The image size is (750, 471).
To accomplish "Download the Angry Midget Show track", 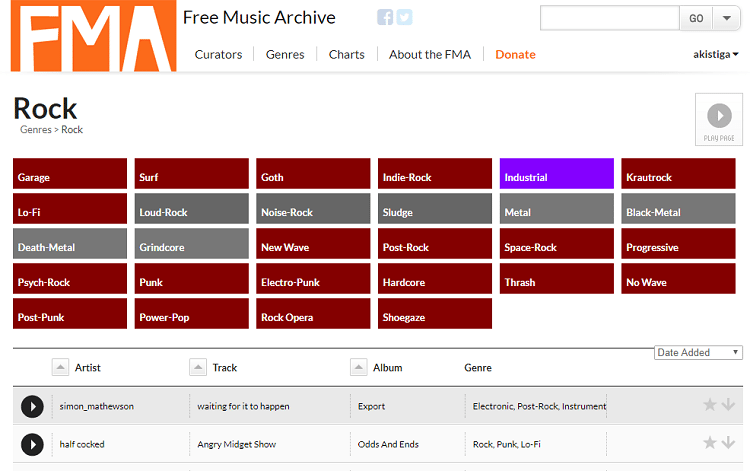I will pyautogui.click(x=728, y=443).
